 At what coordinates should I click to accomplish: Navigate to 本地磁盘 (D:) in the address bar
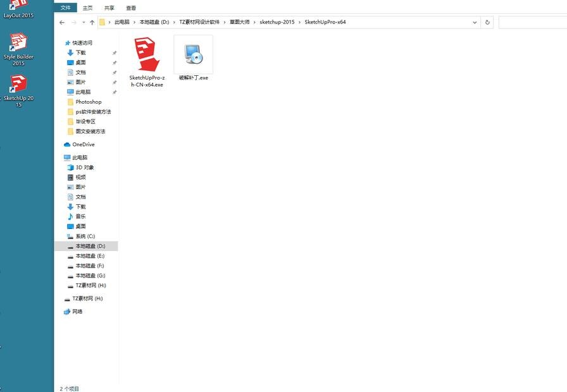154,22
